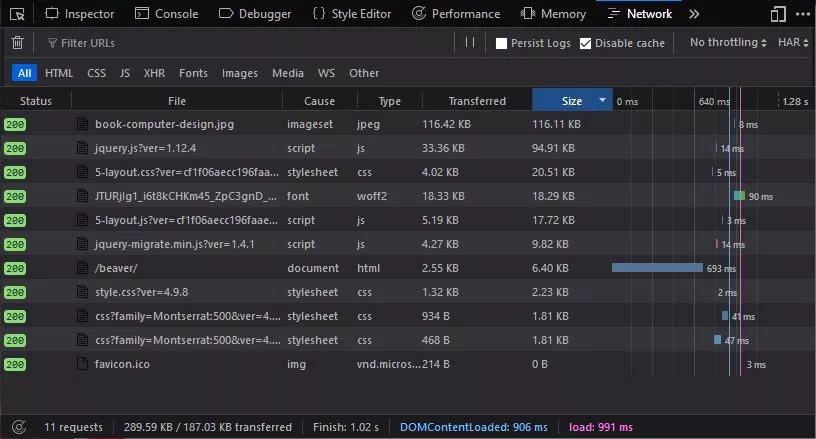Open the No throttling dropdown
This screenshot has height=439, width=816.
(728, 43)
